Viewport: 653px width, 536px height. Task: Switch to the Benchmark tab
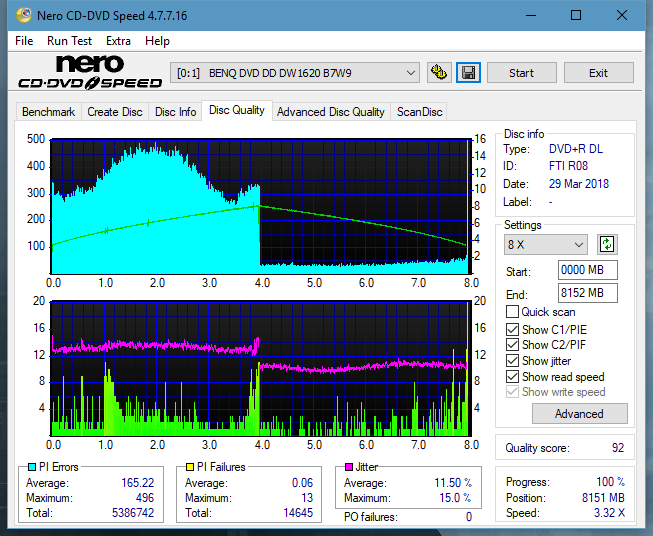(48, 112)
